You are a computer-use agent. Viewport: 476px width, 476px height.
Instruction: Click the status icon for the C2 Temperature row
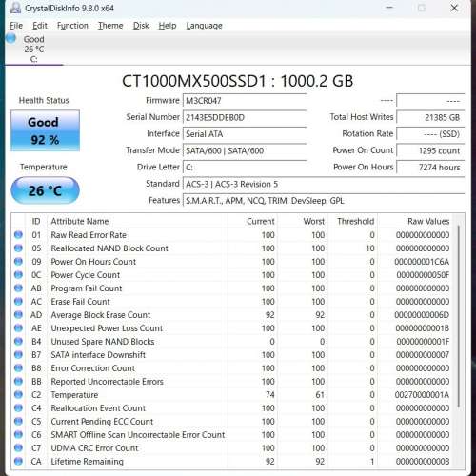[x=18, y=395]
